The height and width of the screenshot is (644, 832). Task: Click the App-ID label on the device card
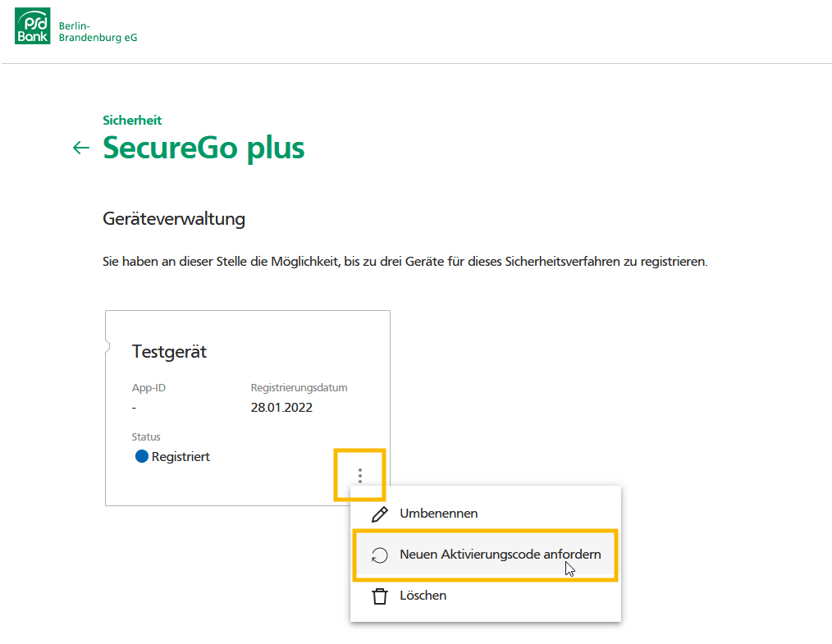pyautogui.click(x=149, y=388)
